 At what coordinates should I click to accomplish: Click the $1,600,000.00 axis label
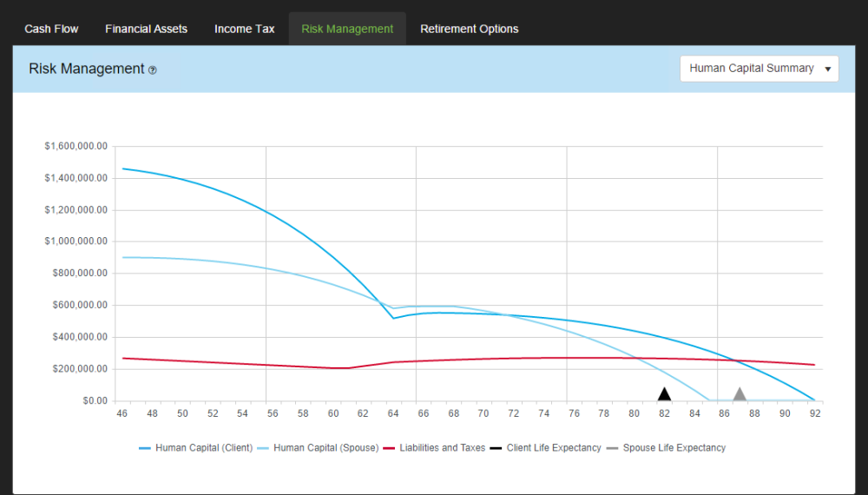[76, 146]
